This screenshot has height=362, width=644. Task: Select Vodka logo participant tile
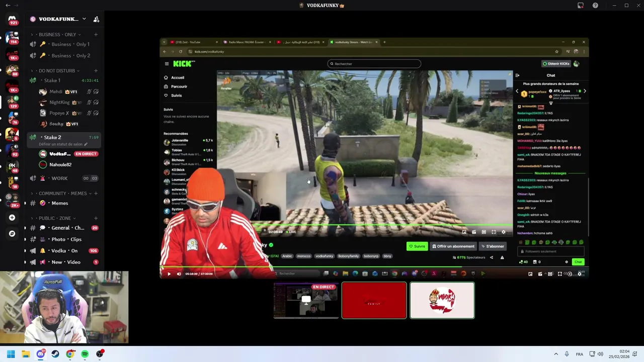click(442, 301)
